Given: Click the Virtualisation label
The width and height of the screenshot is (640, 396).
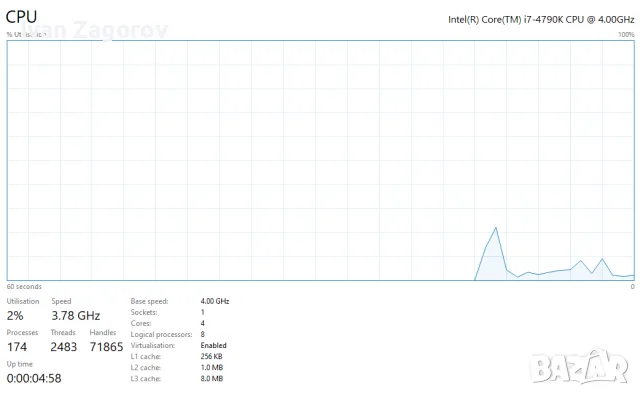Looking at the screenshot, I should [153, 345].
